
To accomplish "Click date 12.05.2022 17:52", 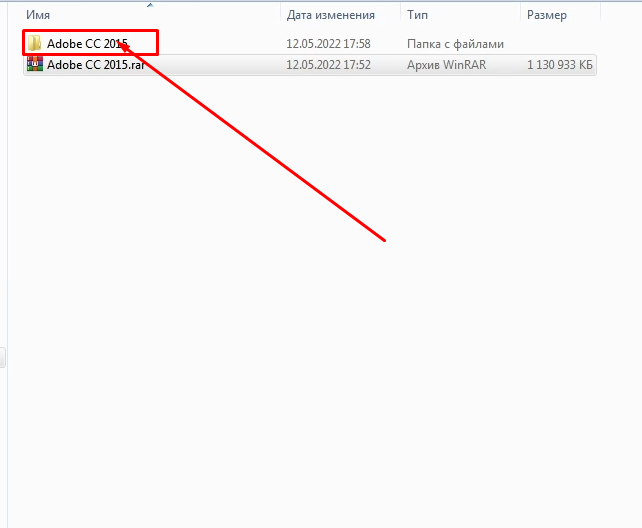I will point(328,65).
